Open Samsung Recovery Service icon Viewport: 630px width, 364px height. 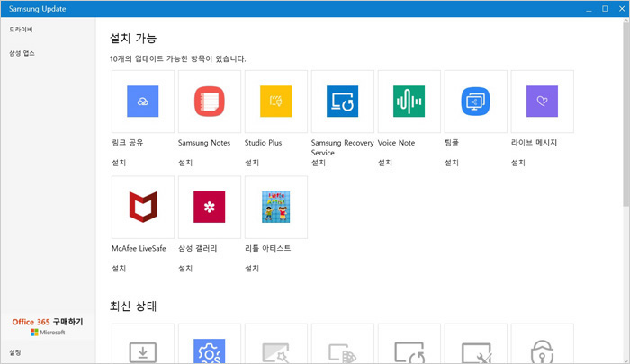pos(342,102)
